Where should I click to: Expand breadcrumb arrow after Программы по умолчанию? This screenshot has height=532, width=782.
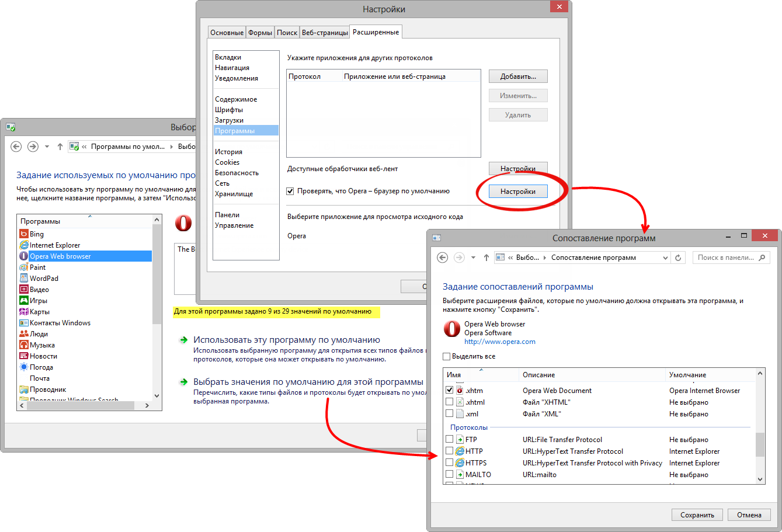pos(171,147)
